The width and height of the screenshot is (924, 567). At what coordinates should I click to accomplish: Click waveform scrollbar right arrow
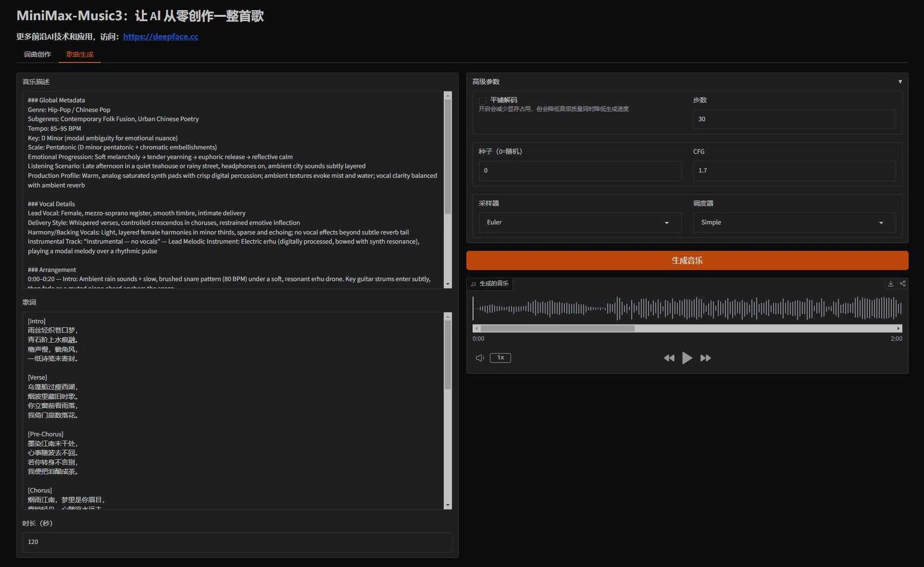899,329
